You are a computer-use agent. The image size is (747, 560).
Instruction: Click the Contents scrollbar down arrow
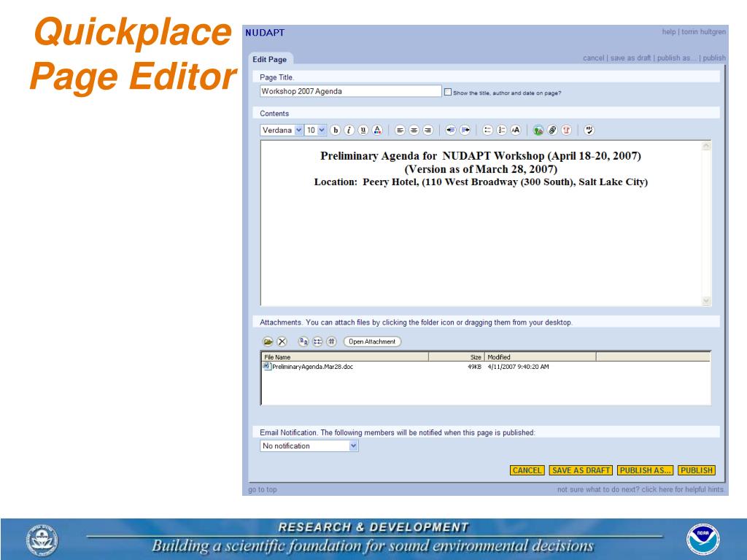pyautogui.click(x=706, y=300)
